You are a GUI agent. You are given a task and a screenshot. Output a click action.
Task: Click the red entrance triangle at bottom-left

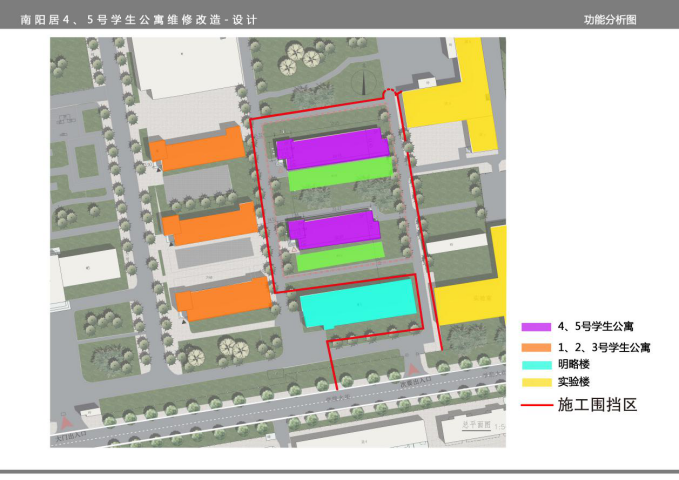coord(63,424)
